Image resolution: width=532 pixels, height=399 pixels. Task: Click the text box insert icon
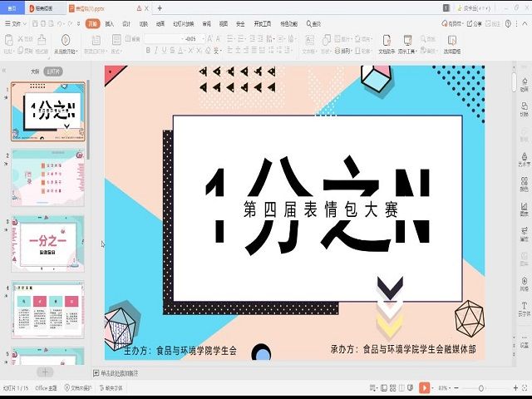click(309, 40)
